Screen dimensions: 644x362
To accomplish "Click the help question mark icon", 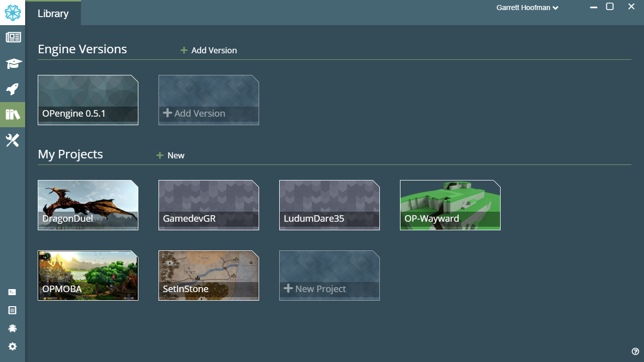I will 635,351.
